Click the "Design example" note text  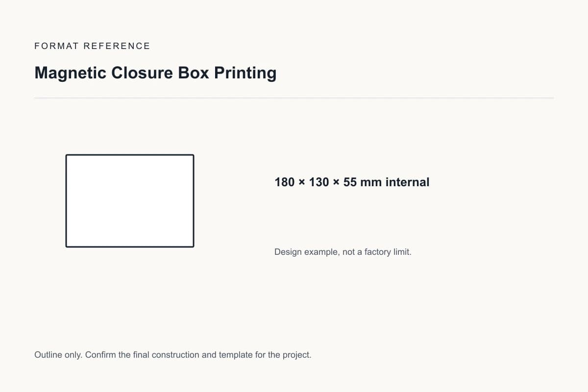(306, 252)
